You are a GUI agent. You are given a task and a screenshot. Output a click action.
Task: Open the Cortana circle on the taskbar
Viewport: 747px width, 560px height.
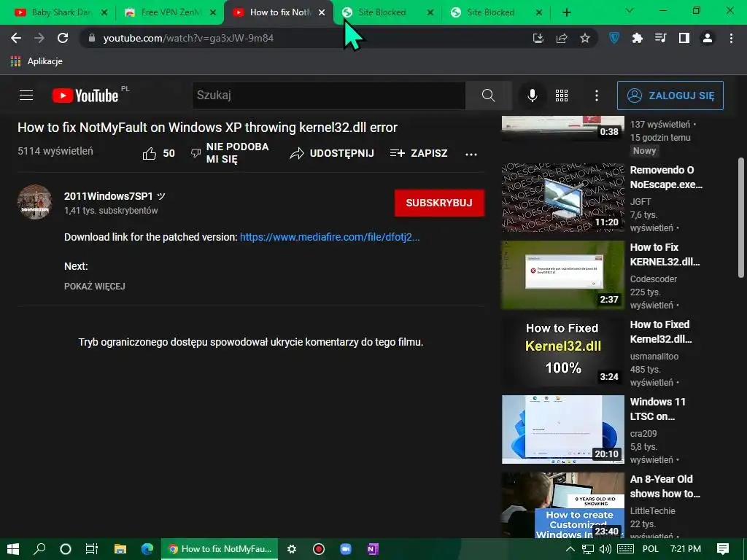click(x=66, y=549)
